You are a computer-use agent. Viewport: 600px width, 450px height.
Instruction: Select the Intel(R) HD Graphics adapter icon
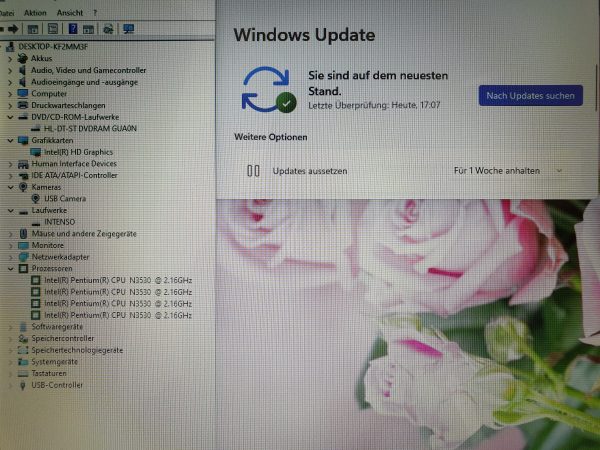35,152
